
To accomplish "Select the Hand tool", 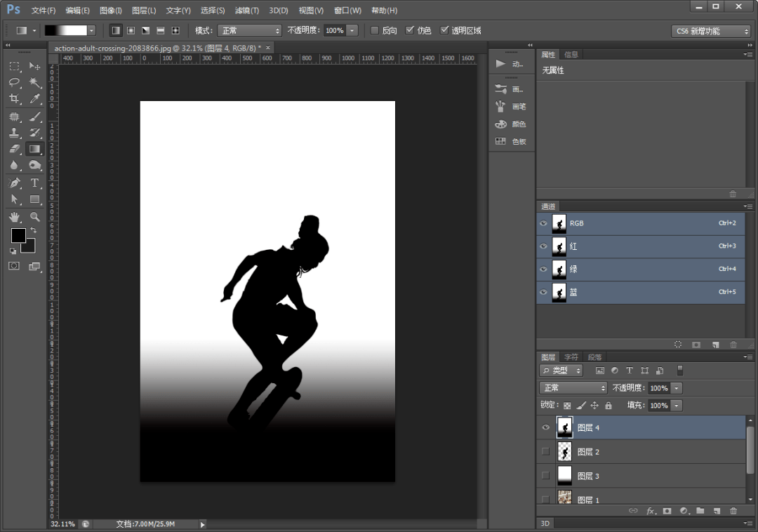I will click(15, 216).
